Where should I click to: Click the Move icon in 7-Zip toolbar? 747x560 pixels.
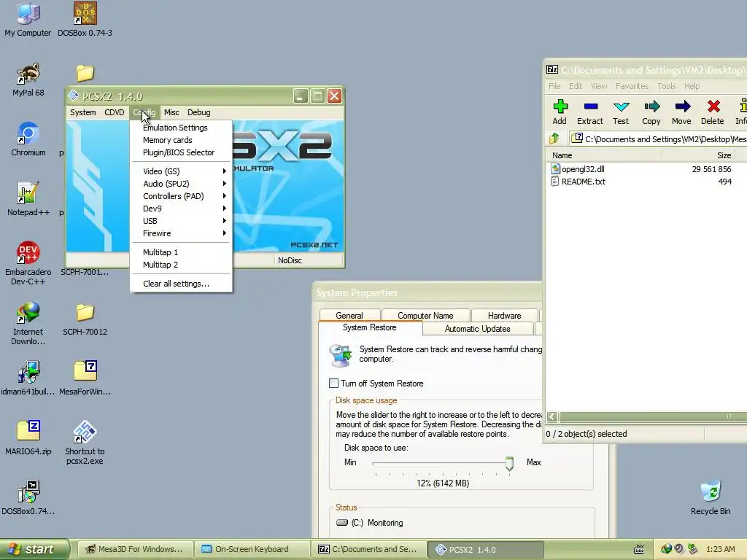coord(682,106)
